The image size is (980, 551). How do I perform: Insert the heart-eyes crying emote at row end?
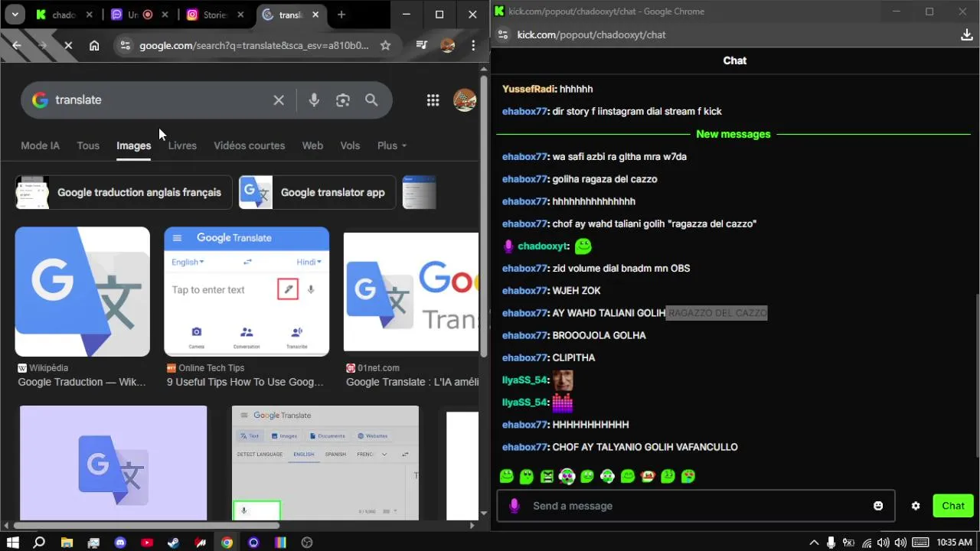tap(688, 476)
